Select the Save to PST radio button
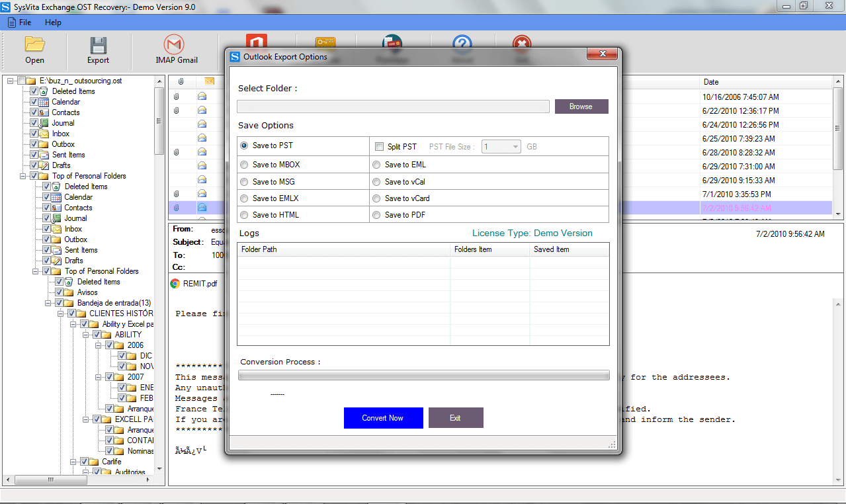Screen dimensions: 846x504 tap(245, 146)
